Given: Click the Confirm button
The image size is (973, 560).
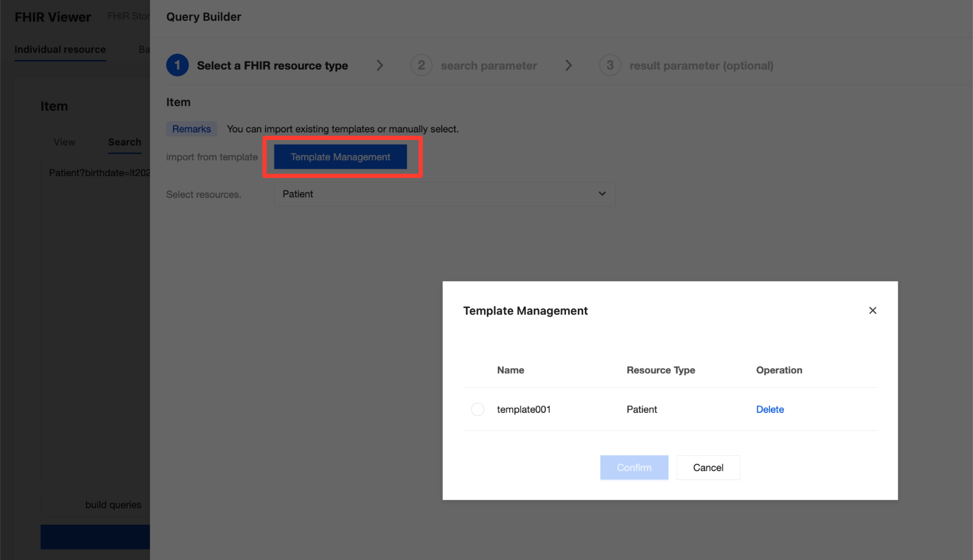Looking at the screenshot, I should coord(634,467).
